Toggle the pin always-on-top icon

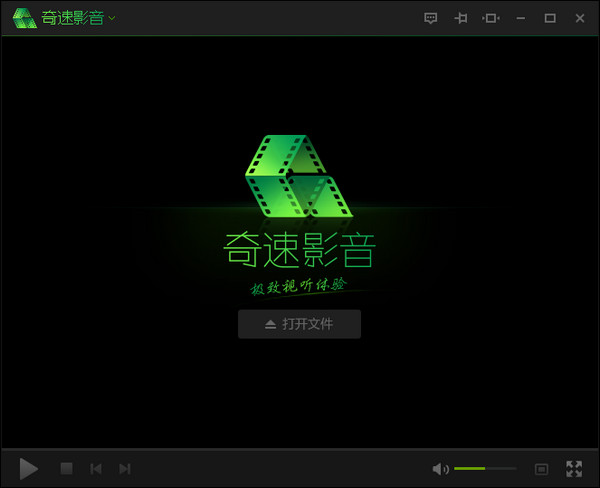(461, 18)
